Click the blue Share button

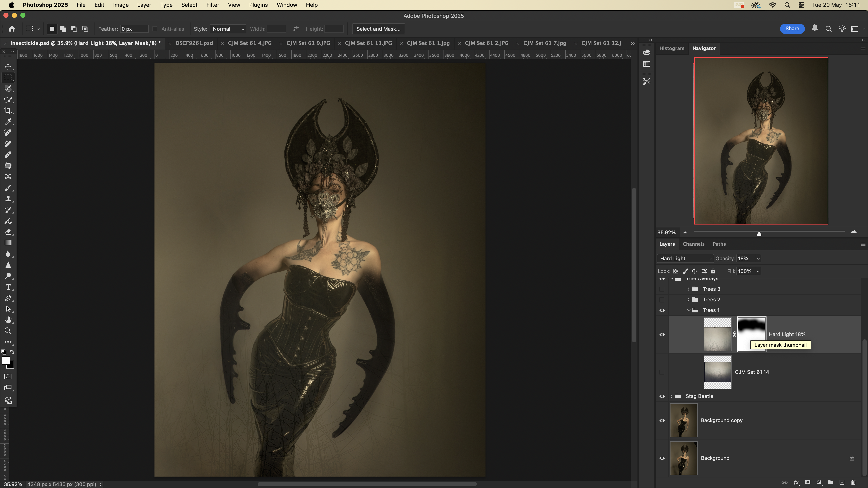tap(792, 29)
